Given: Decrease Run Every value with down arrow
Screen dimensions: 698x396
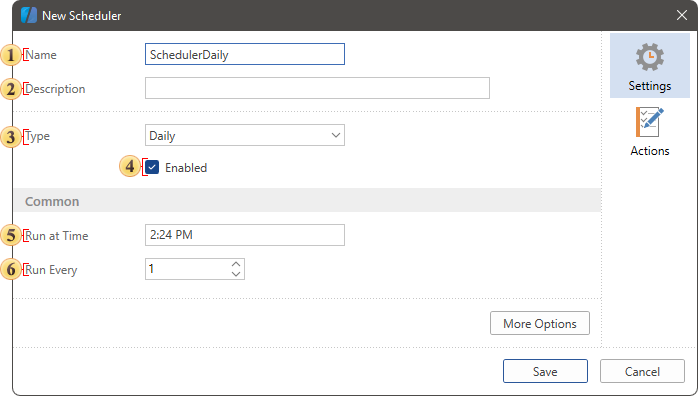Looking at the screenshot, I should pyautogui.click(x=236, y=274).
